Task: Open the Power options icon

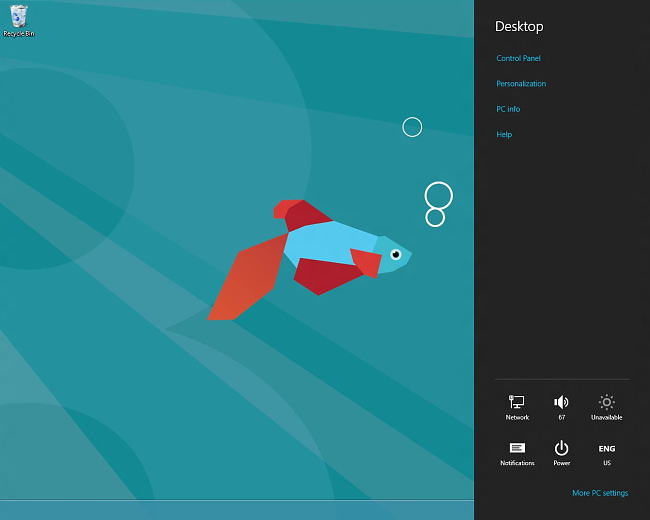Action: (x=561, y=453)
